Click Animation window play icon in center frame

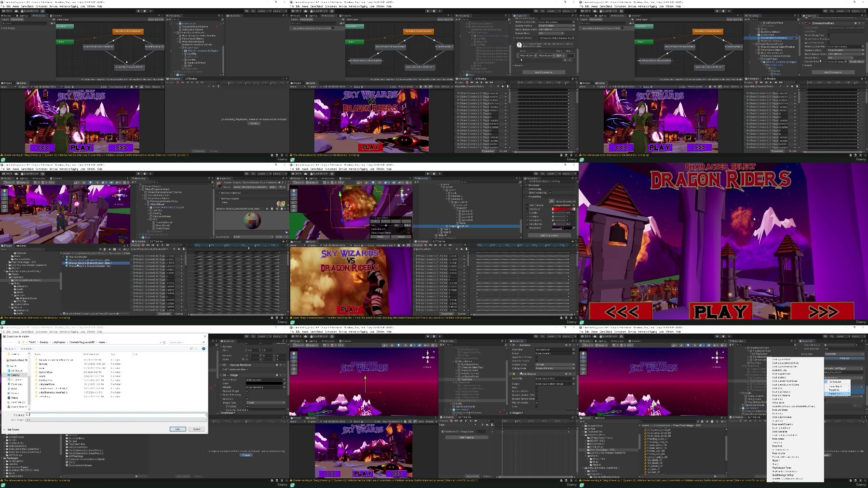click(x=440, y=245)
